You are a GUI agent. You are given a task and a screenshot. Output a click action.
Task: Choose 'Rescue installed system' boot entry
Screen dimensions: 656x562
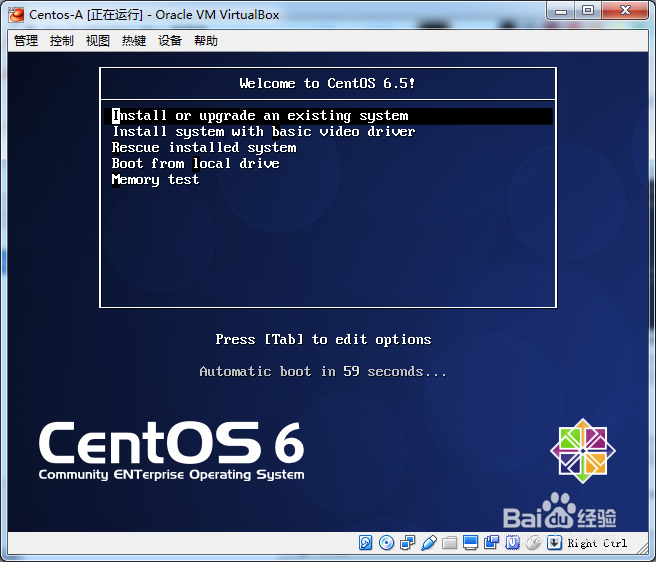204,148
